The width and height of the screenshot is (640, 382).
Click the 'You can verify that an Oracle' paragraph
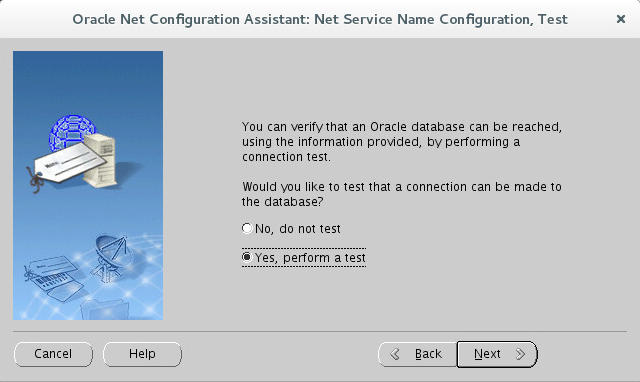pyautogui.click(x=402, y=142)
